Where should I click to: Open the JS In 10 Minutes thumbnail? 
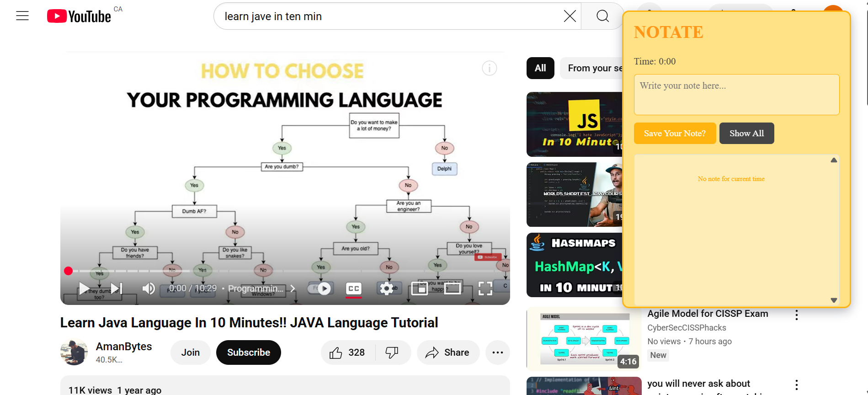[575, 124]
